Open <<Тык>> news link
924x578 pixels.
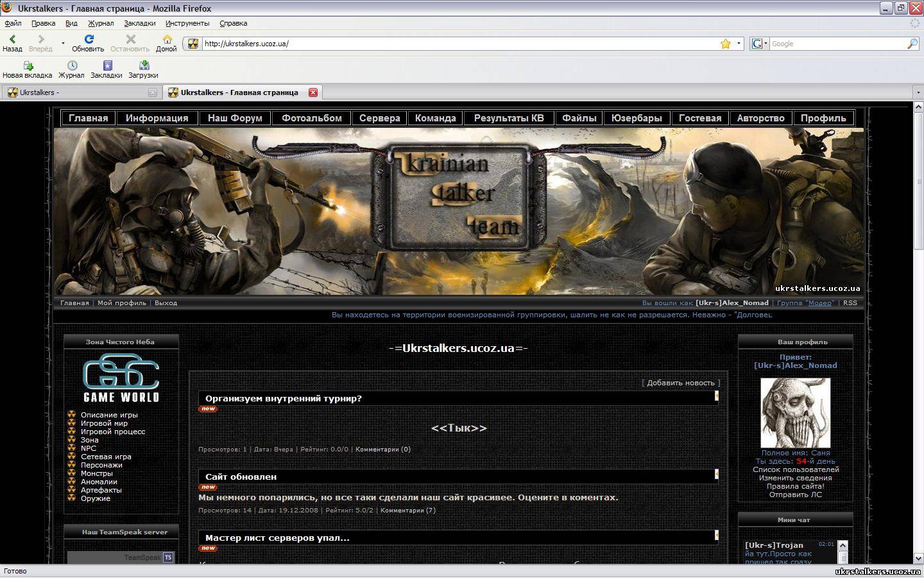459,428
